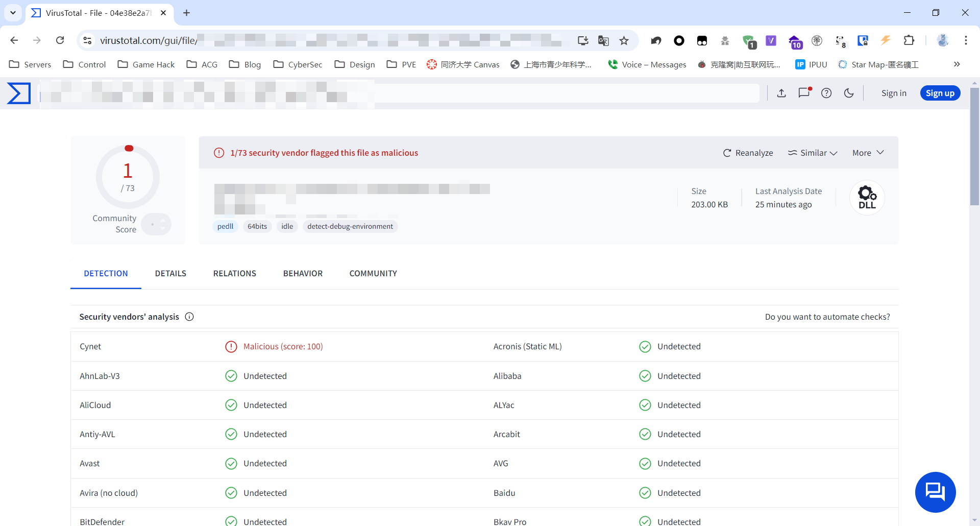Switch to the RELATIONS tab

pyautogui.click(x=235, y=274)
